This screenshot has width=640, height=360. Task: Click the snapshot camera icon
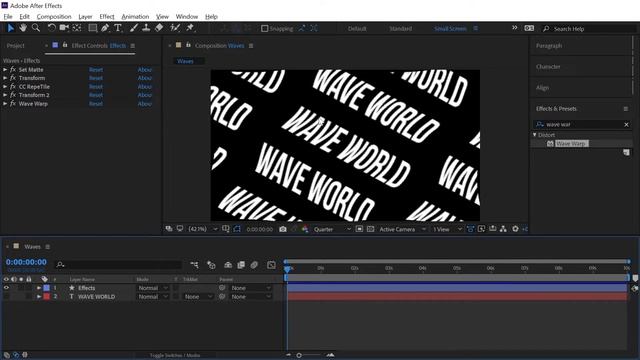[282, 229]
